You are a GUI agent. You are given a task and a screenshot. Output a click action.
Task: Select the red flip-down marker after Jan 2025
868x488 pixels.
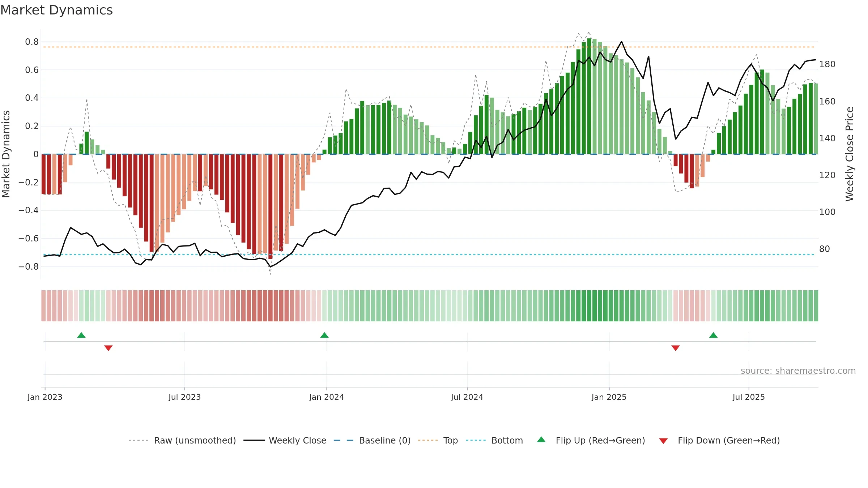tap(676, 348)
